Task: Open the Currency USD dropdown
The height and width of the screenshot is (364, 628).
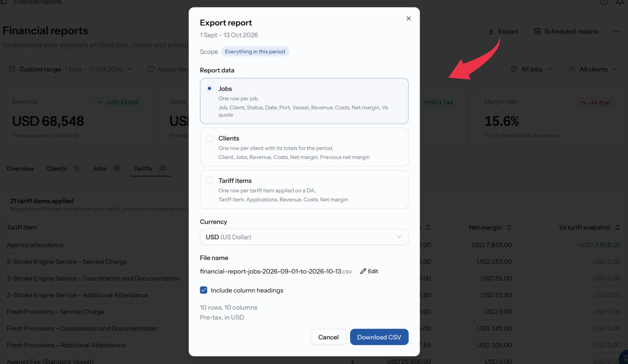Action: point(304,237)
